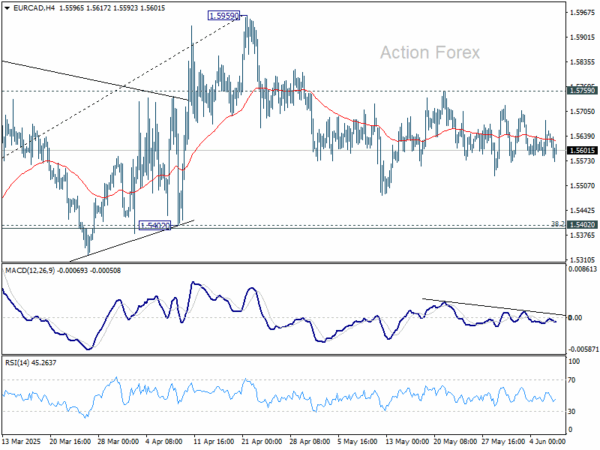Click the 20 May 08:00 time axis label

455,442
